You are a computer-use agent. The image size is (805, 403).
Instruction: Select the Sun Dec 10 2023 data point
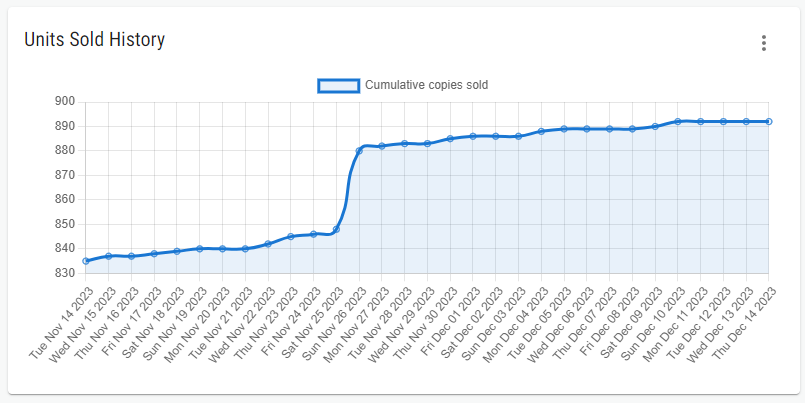tap(678, 122)
